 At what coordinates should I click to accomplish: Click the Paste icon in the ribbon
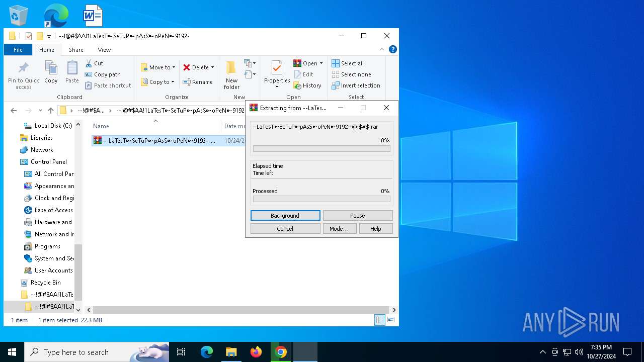click(x=72, y=72)
